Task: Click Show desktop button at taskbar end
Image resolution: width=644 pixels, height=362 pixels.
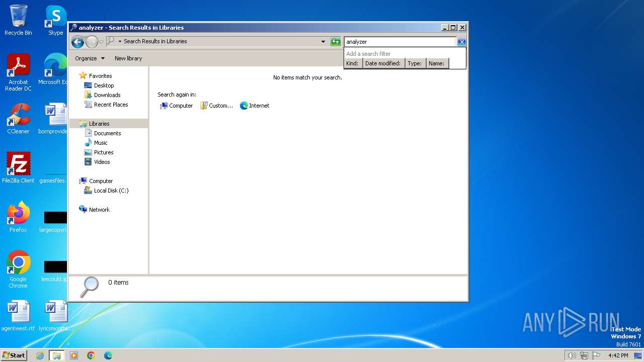Action: pos(637,355)
